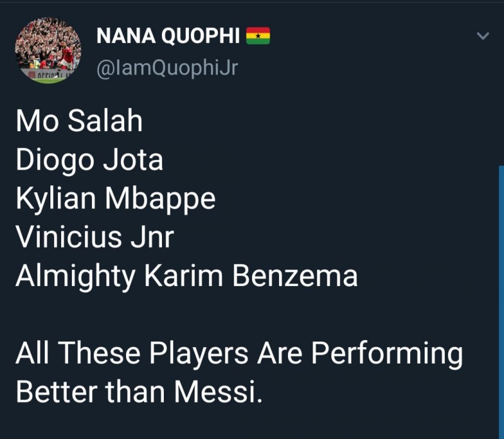Open the tweet options chevron menu
This screenshot has width=504, height=439.
(483, 36)
